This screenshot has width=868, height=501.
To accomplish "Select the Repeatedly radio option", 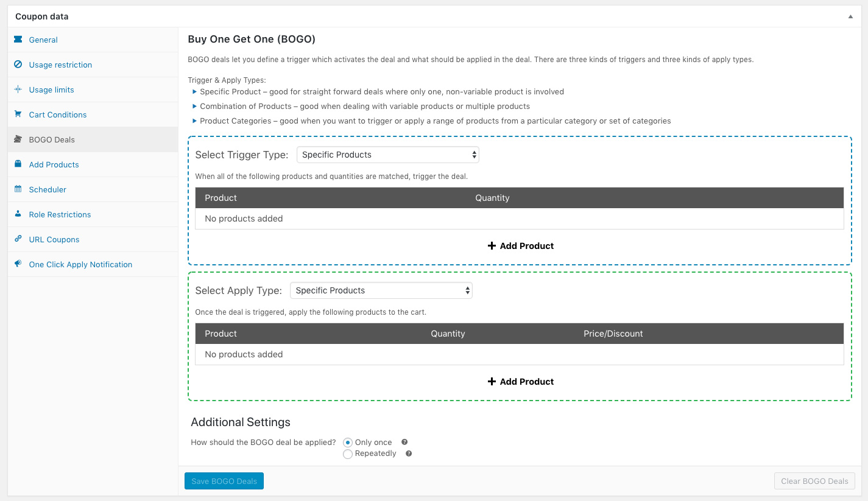I will coord(348,454).
